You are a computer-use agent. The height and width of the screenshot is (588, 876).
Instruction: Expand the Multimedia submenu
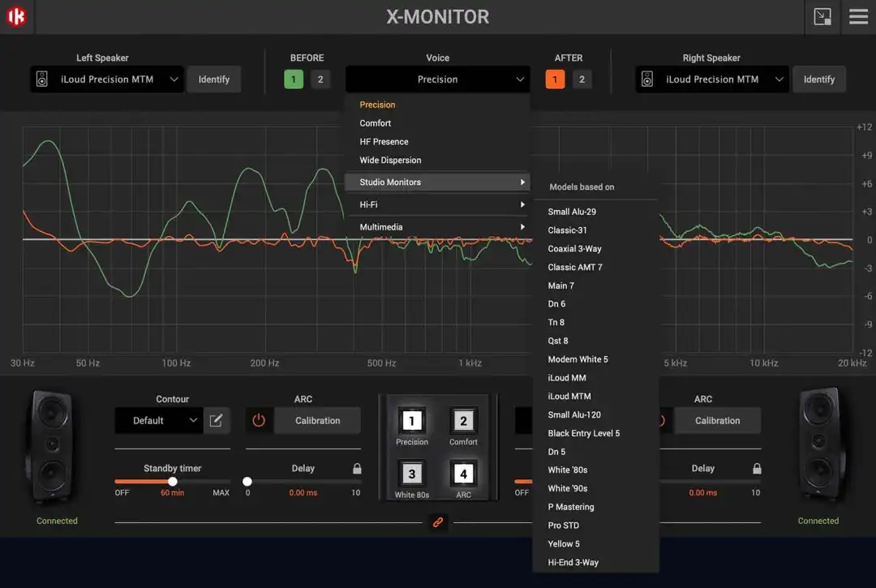pos(437,227)
